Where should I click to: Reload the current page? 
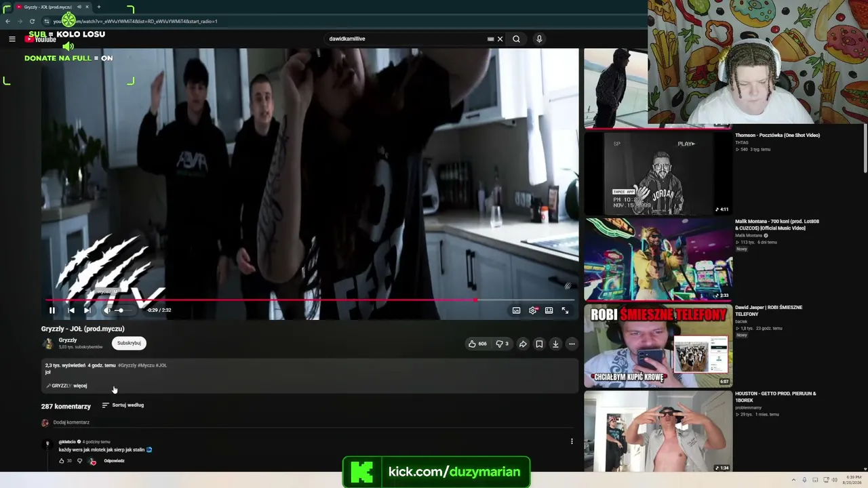32,21
